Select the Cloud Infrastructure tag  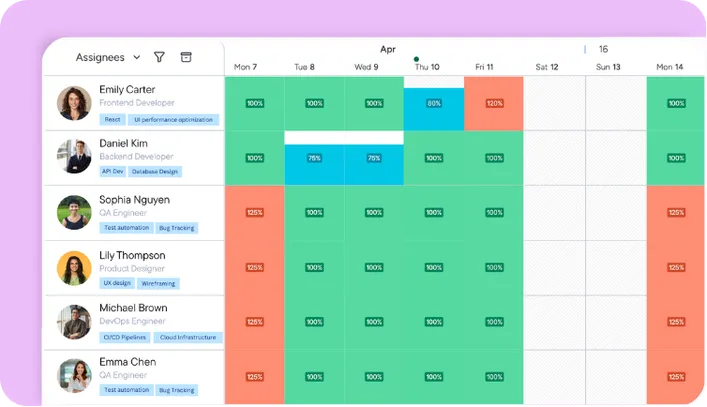pyautogui.click(x=188, y=337)
